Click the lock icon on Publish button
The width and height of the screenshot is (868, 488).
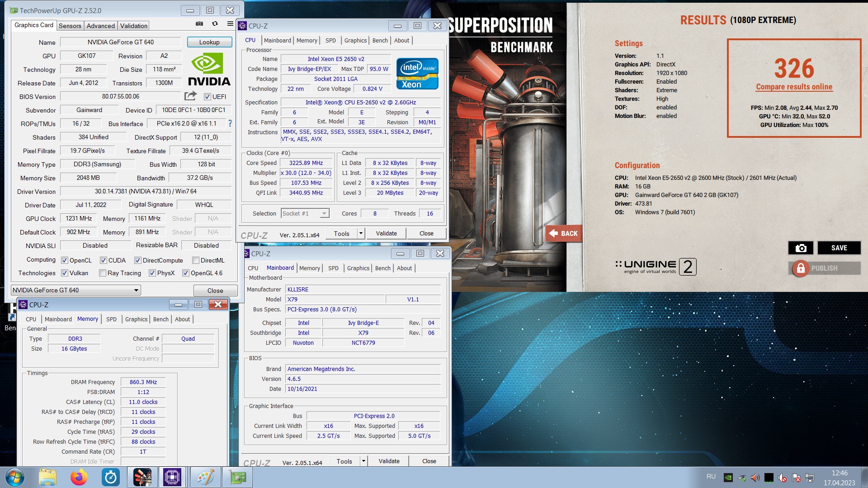click(x=801, y=268)
